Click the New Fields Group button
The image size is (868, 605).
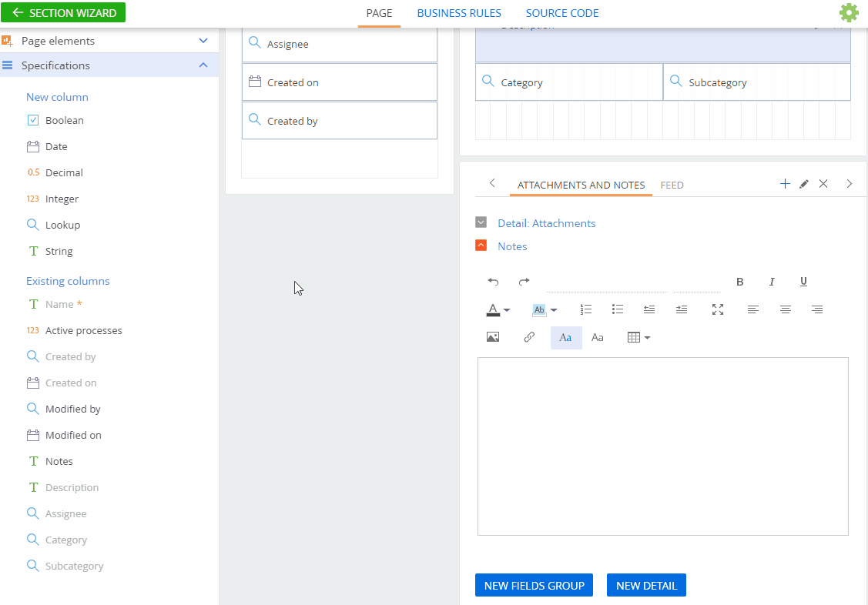pyautogui.click(x=534, y=585)
